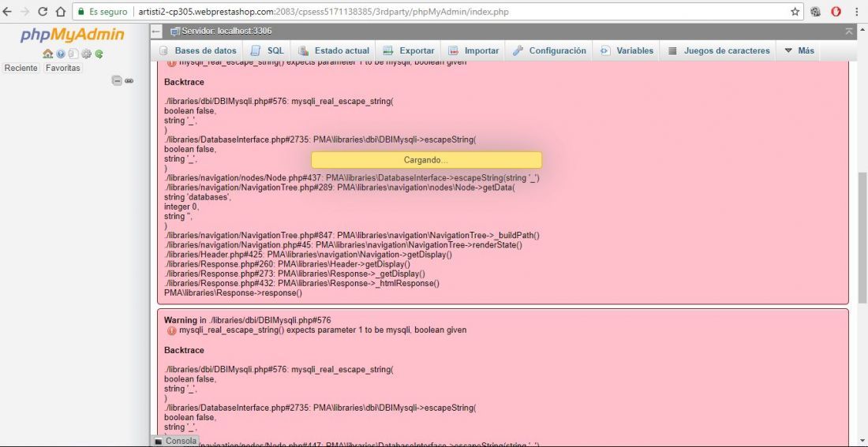The width and height of the screenshot is (868, 447).
Task: Switch to the SQL tab
Action: pos(268,50)
